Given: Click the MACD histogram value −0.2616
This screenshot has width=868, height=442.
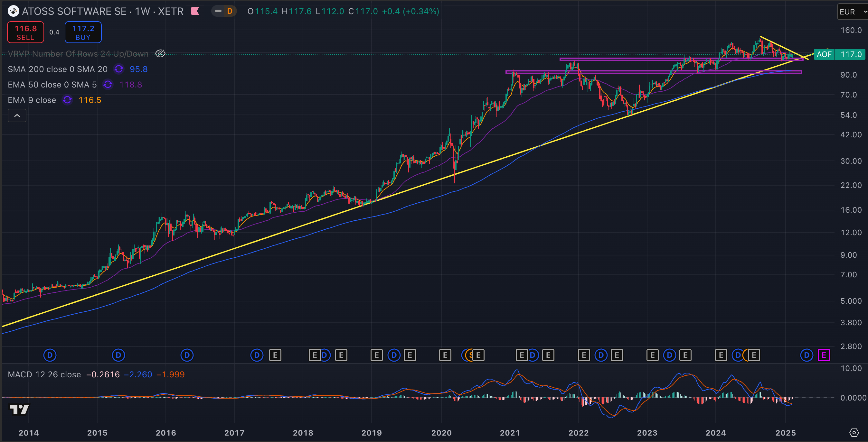Looking at the screenshot, I should [x=103, y=375].
